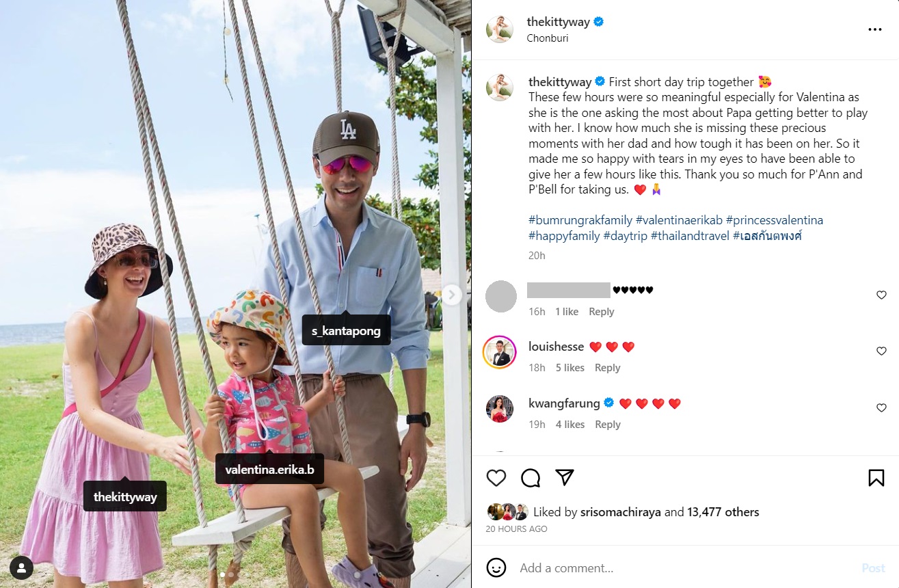Open kwangfarung's profile avatar
This screenshot has width=899, height=588.
(500, 409)
